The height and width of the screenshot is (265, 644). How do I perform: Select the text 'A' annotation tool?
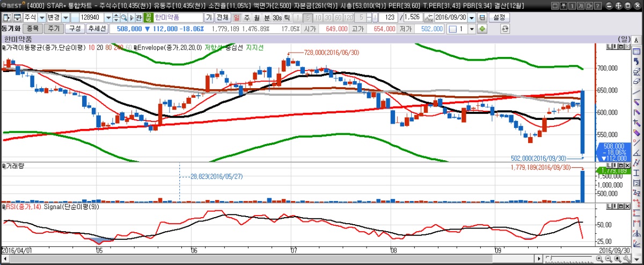(x=636, y=40)
